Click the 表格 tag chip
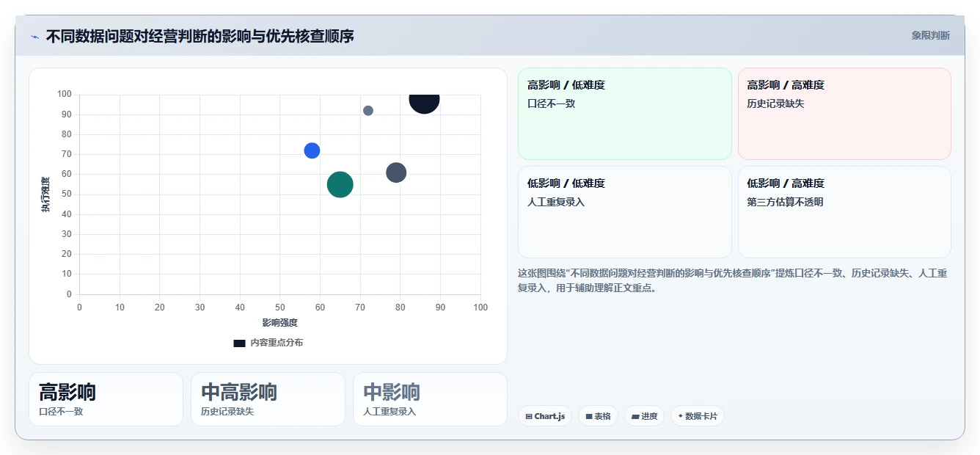Screen dimensions: 980x455 click(598, 416)
